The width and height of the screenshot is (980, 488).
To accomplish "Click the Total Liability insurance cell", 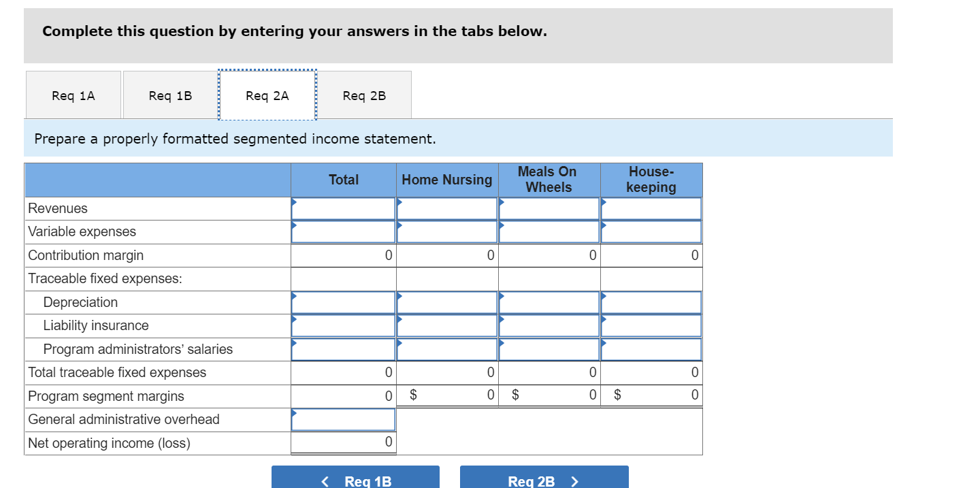I will 343,325.
